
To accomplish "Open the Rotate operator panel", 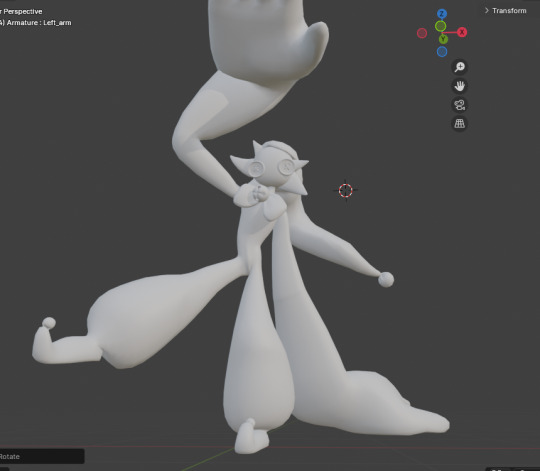I will (41, 457).
